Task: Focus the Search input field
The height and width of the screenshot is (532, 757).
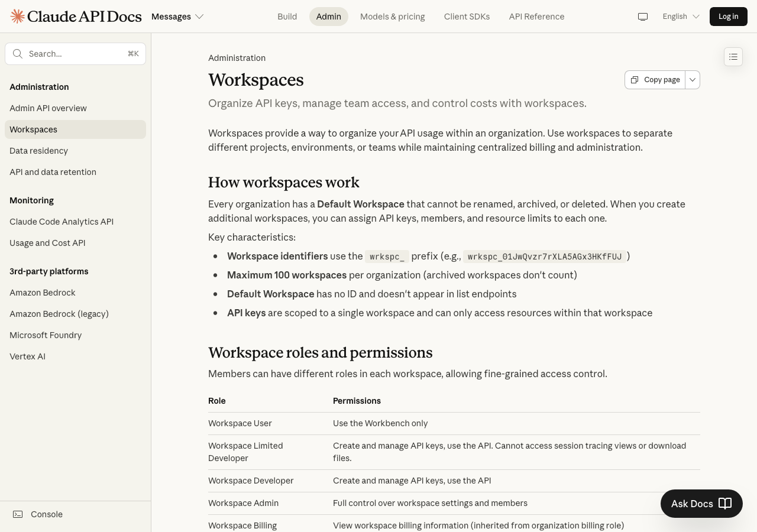Action: coord(74,54)
